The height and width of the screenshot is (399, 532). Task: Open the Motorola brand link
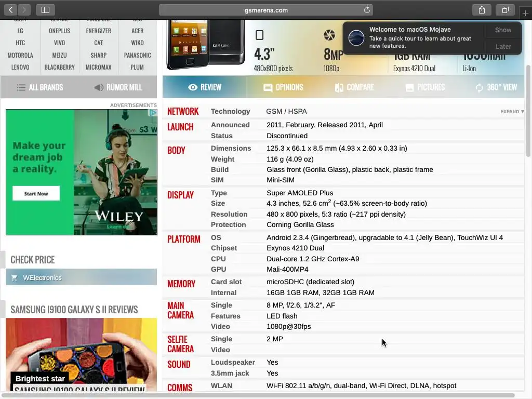point(20,55)
